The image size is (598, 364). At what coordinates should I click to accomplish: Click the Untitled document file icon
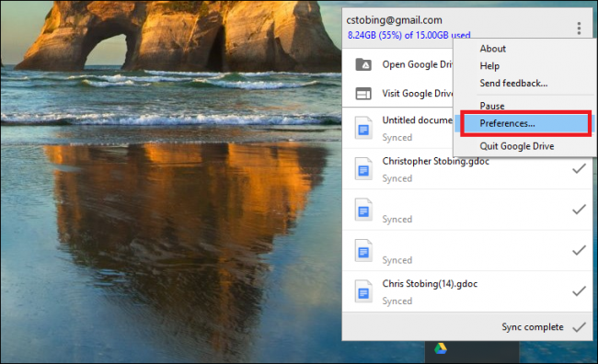click(x=363, y=128)
